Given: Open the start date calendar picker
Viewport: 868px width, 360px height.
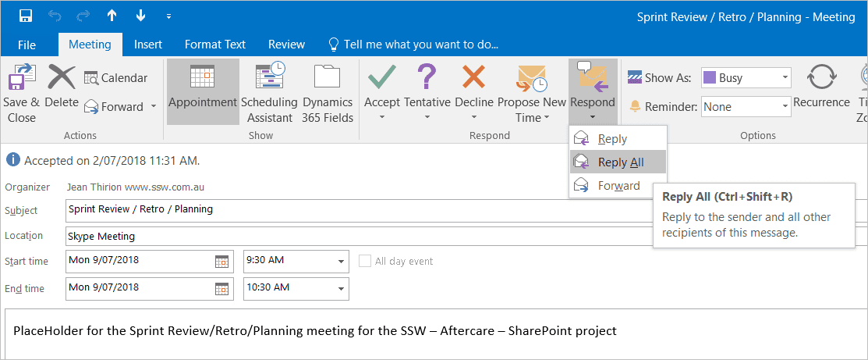Looking at the screenshot, I should [x=221, y=261].
